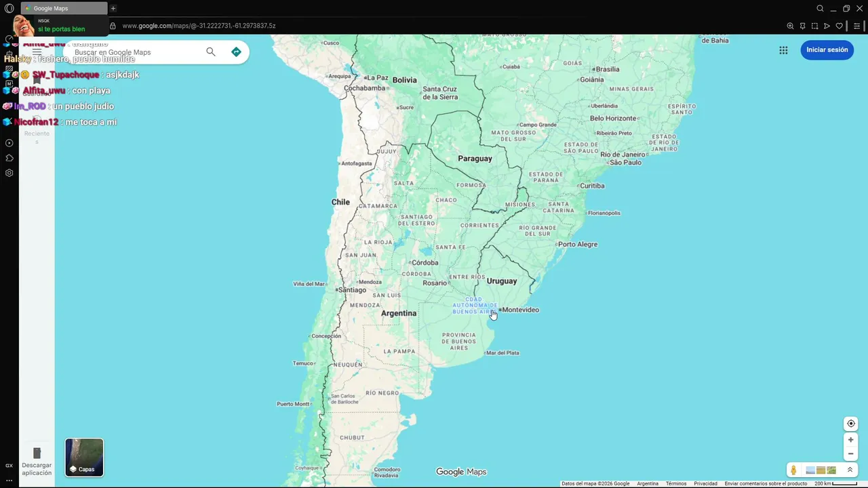Click the Santa Cruz de la Sierra label

tap(440, 93)
